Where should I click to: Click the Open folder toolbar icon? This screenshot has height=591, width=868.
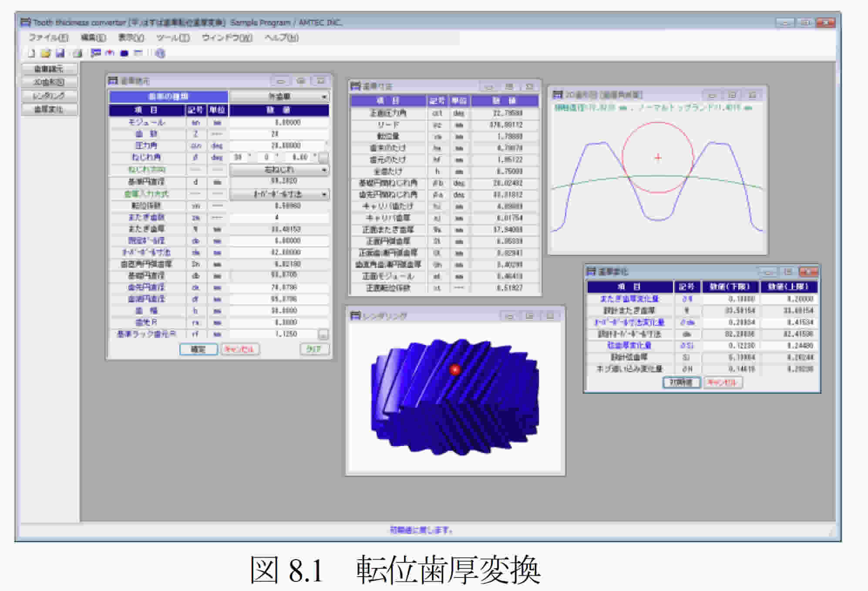[45, 53]
